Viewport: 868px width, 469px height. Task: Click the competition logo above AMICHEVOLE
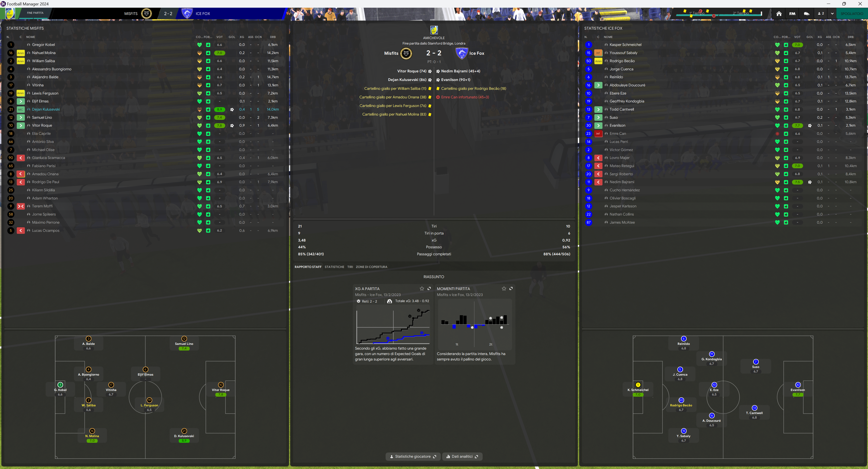(434, 30)
